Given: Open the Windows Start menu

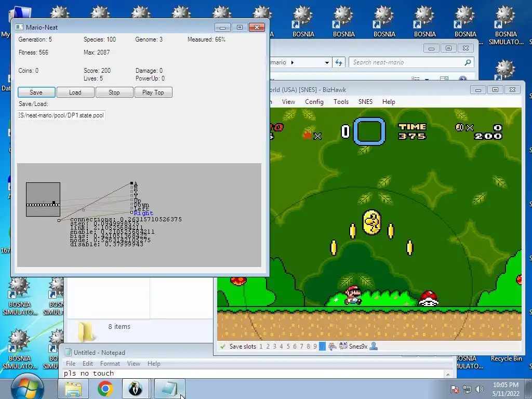Looking at the screenshot, I should tap(27, 388).
